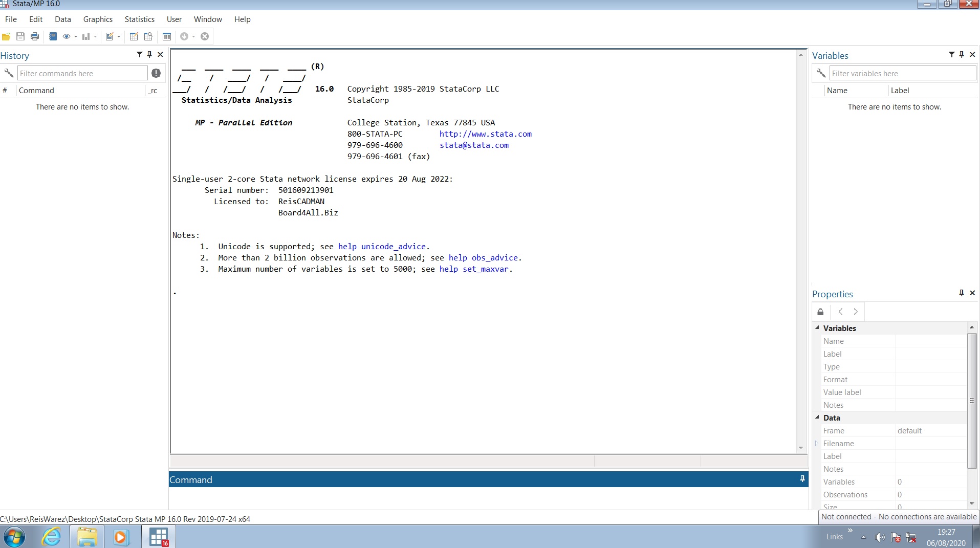Close the Properties panel
The height and width of the screenshot is (548, 980).
pos(972,293)
